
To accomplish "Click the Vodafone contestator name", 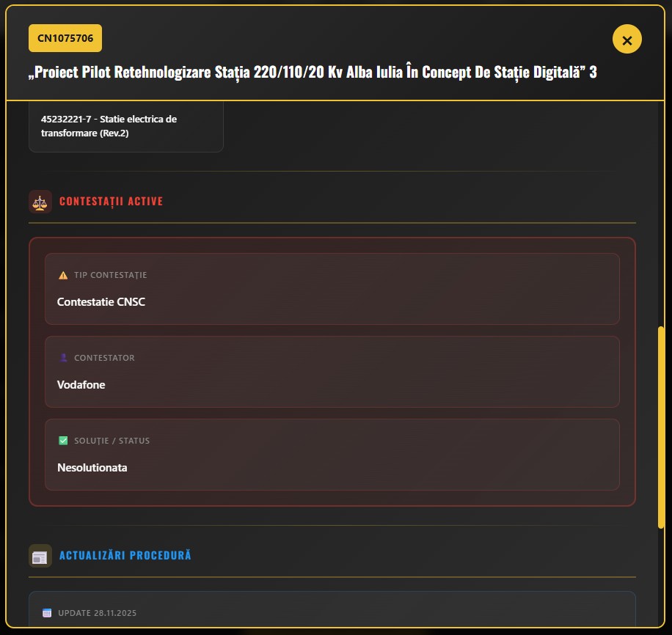I will 81,385.
